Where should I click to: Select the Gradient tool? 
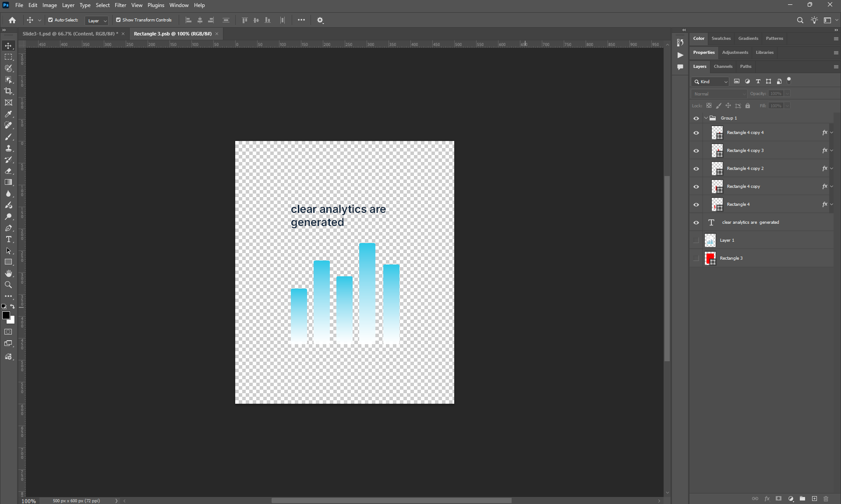pyautogui.click(x=8, y=182)
